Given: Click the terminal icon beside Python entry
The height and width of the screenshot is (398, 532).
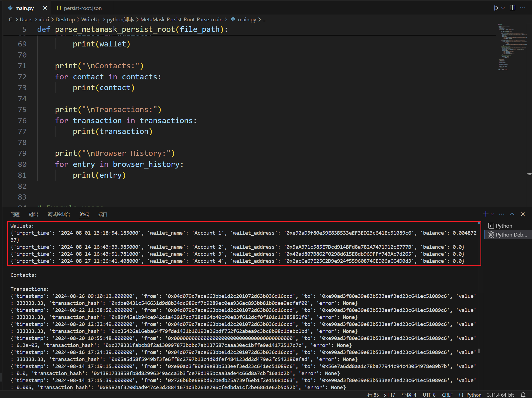Looking at the screenshot, I should [x=491, y=226].
